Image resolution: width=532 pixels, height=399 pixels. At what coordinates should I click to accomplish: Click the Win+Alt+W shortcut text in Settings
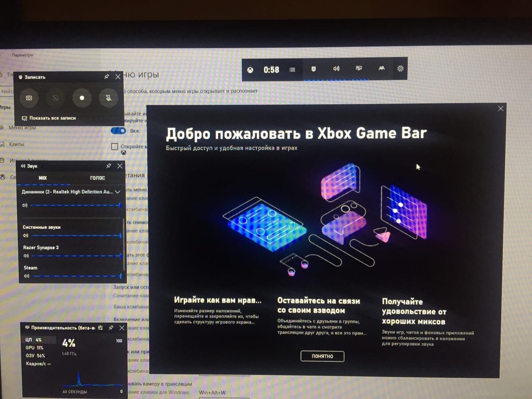pyautogui.click(x=212, y=392)
